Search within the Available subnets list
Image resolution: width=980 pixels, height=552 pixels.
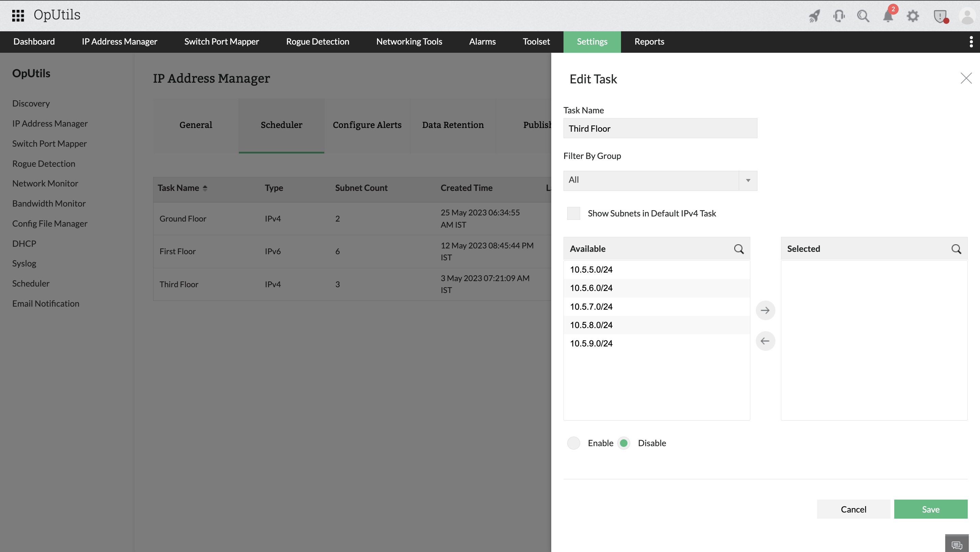pos(738,249)
